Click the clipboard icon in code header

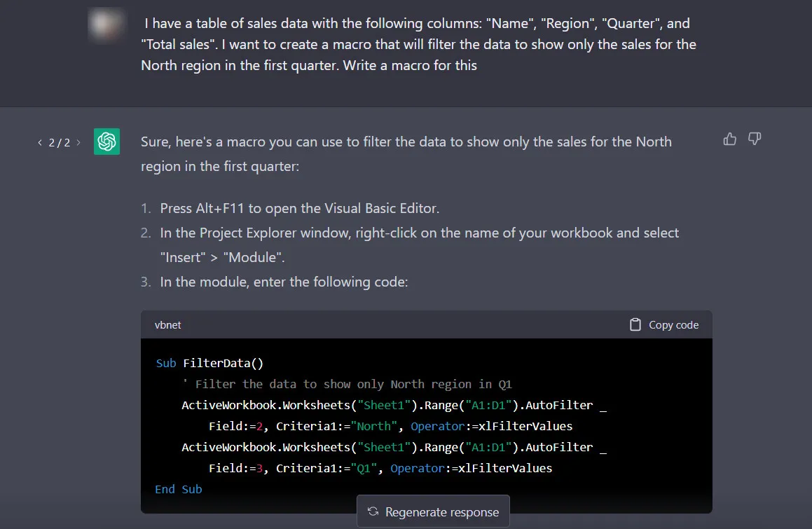pos(635,325)
